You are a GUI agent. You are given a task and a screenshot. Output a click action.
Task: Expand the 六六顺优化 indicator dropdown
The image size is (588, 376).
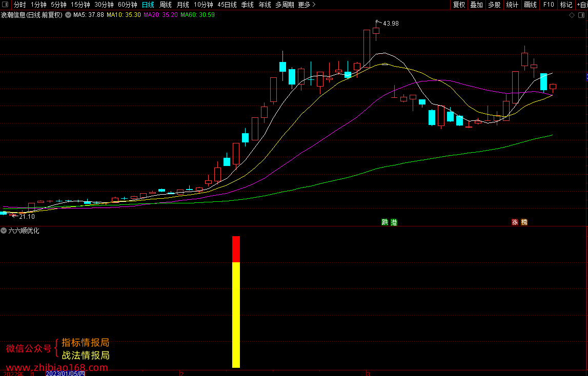click(x=4, y=231)
